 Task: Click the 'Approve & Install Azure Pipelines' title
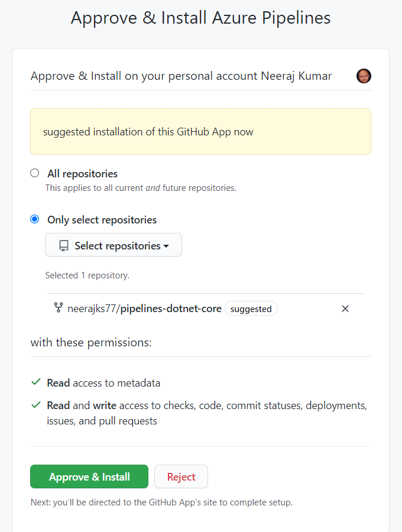click(x=200, y=18)
